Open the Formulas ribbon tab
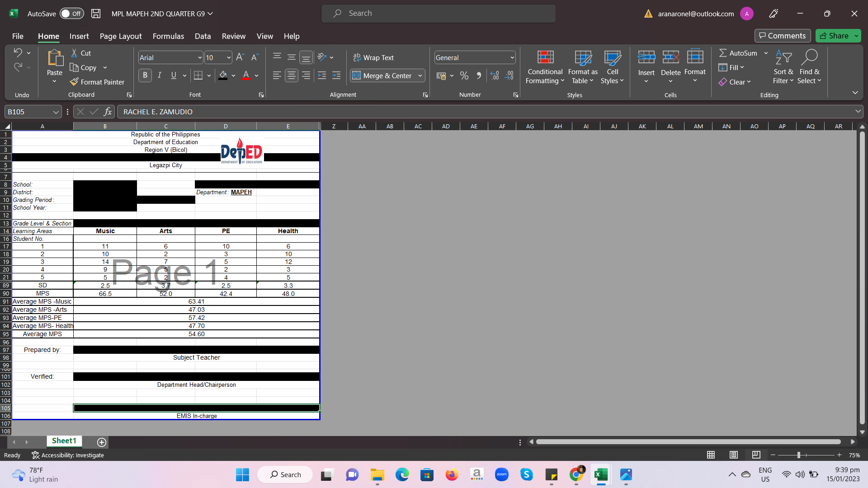868x488 pixels. tap(168, 36)
